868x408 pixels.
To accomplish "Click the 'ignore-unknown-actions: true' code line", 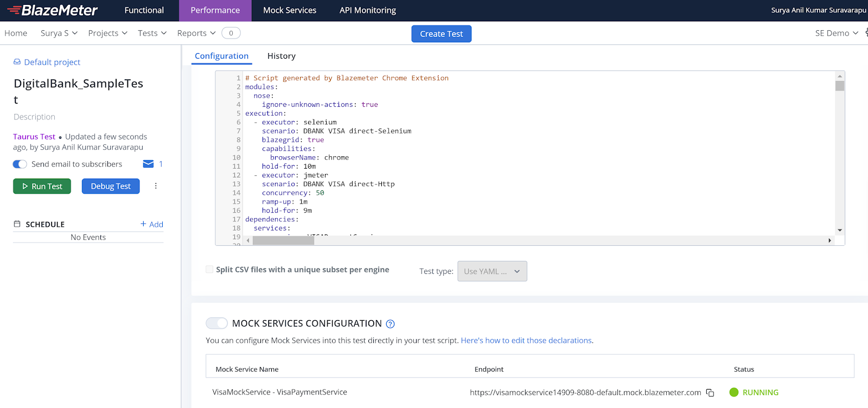I will tap(320, 105).
